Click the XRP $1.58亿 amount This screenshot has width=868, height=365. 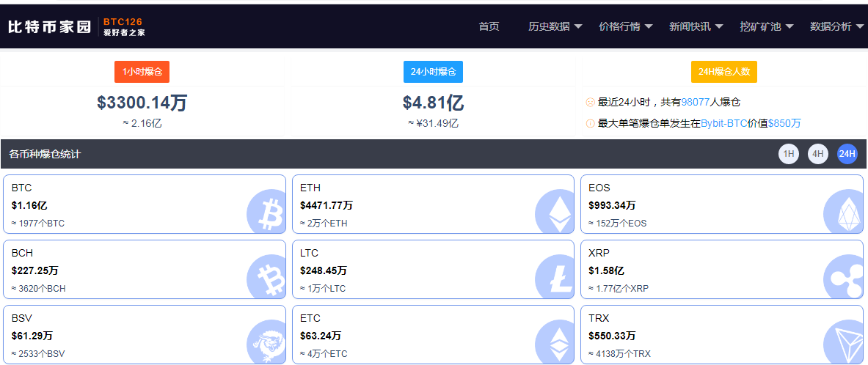[x=607, y=271]
